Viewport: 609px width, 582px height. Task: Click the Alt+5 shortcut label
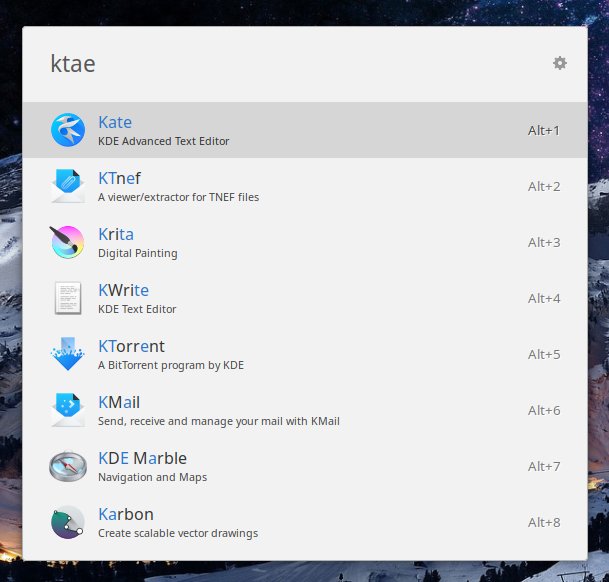(544, 354)
